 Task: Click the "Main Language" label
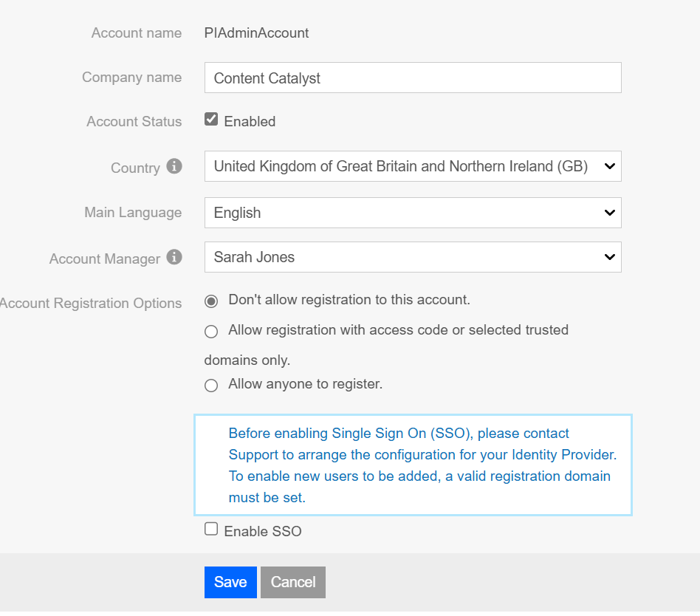click(132, 213)
